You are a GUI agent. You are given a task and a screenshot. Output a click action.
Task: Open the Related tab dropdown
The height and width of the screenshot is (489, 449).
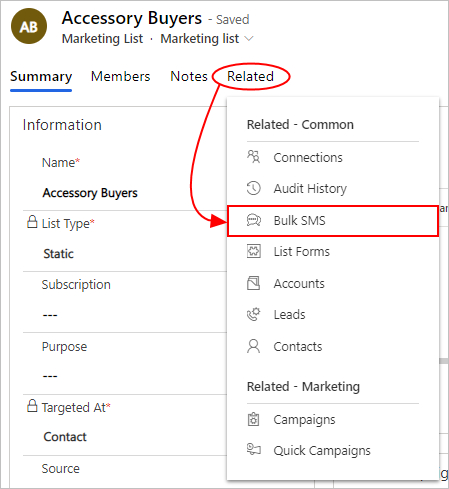pos(250,76)
